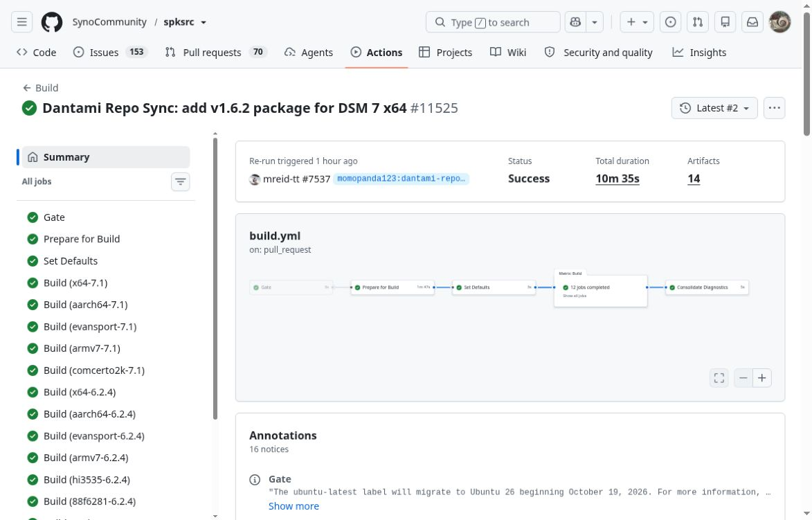This screenshot has height=520, width=812.
Task: Zoom in the workflow graph
Action: (761, 378)
